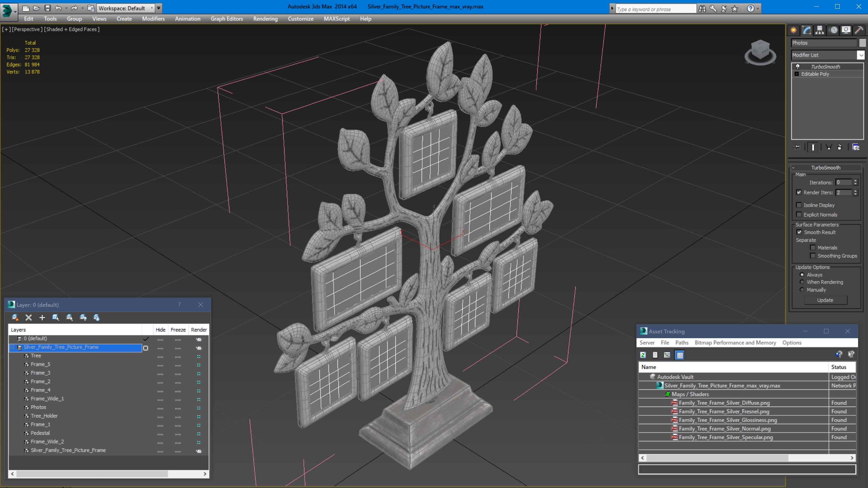Click Configure Modifier Sets icon
The height and width of the screenshot is (488, 868).
(856, 147)
